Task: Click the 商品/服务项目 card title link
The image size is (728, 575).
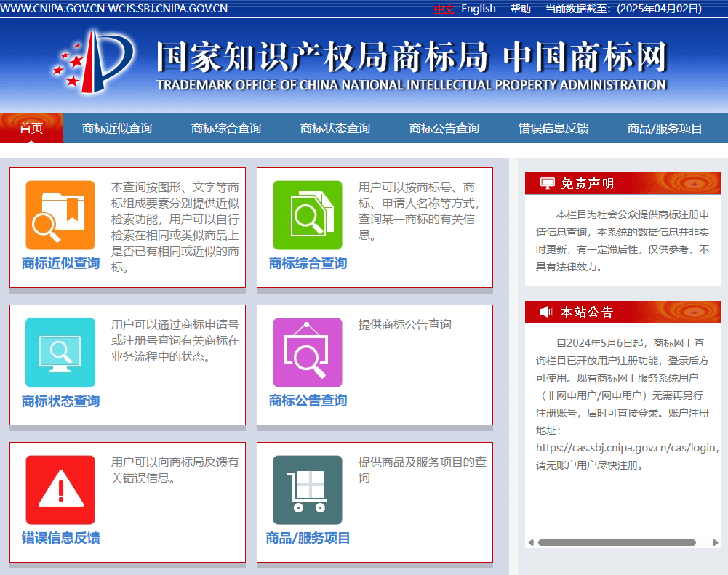Action: [x=308, y=538]
